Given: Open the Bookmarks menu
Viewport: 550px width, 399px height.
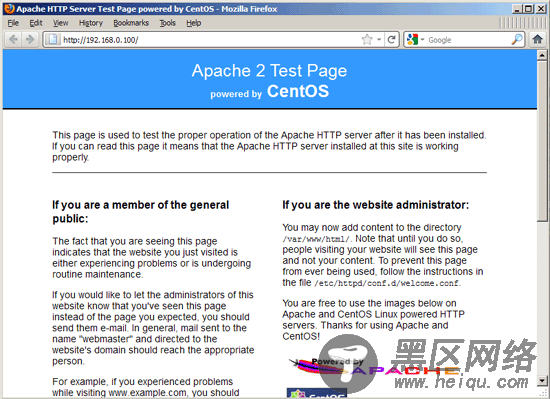Looking at the screenshot, I should (131, 23).
